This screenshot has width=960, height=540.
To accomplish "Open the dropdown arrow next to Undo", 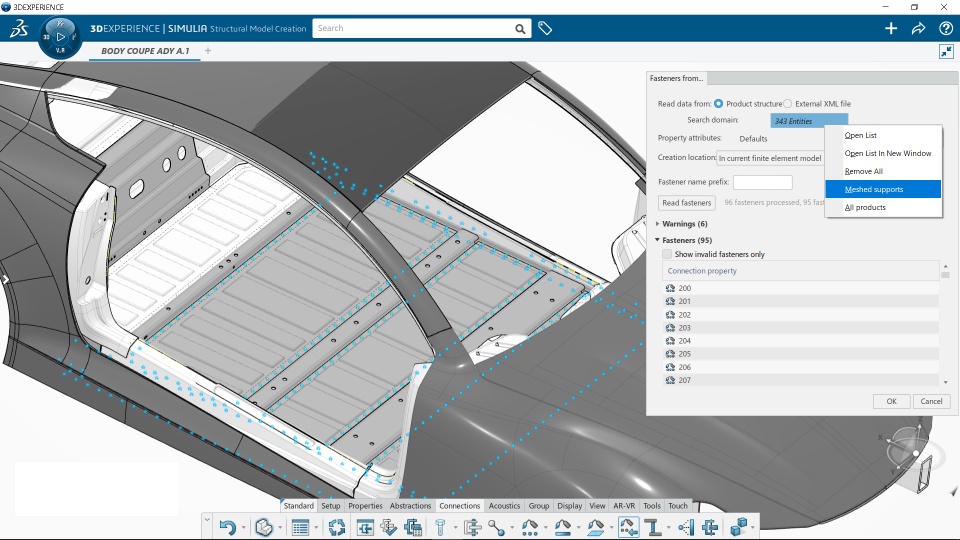I will (244, 527).
